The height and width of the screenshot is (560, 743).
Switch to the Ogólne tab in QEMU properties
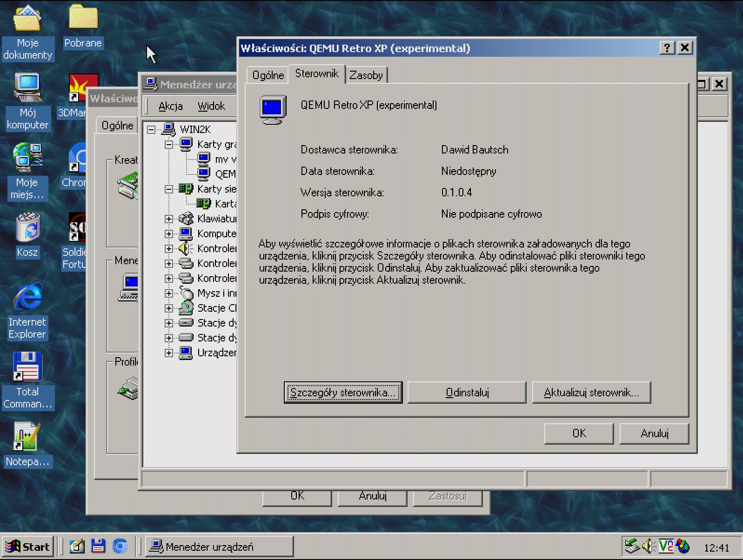click(x=268, y=75)
